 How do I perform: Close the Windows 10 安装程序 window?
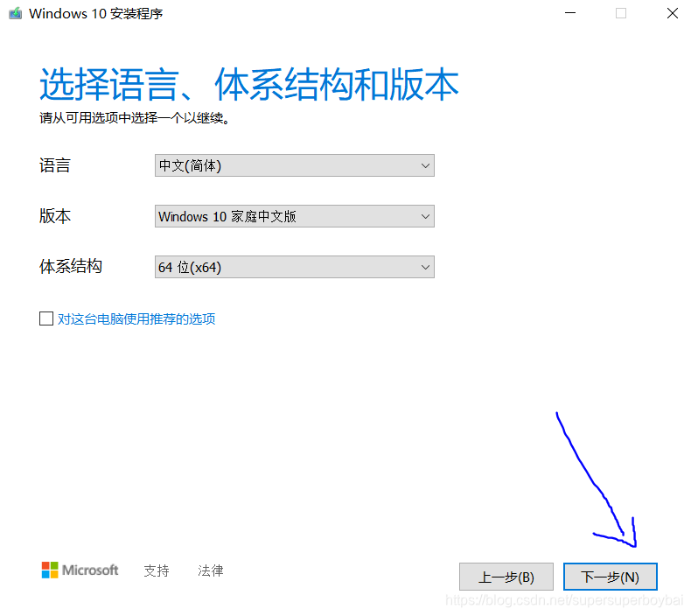tap(672, 13)
